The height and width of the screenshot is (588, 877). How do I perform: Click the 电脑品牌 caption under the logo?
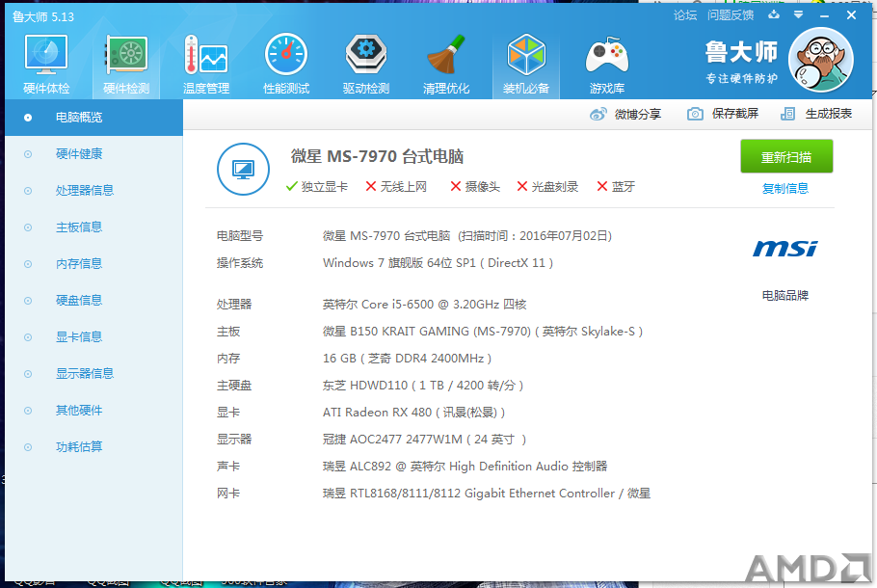[x=785, y=295]
